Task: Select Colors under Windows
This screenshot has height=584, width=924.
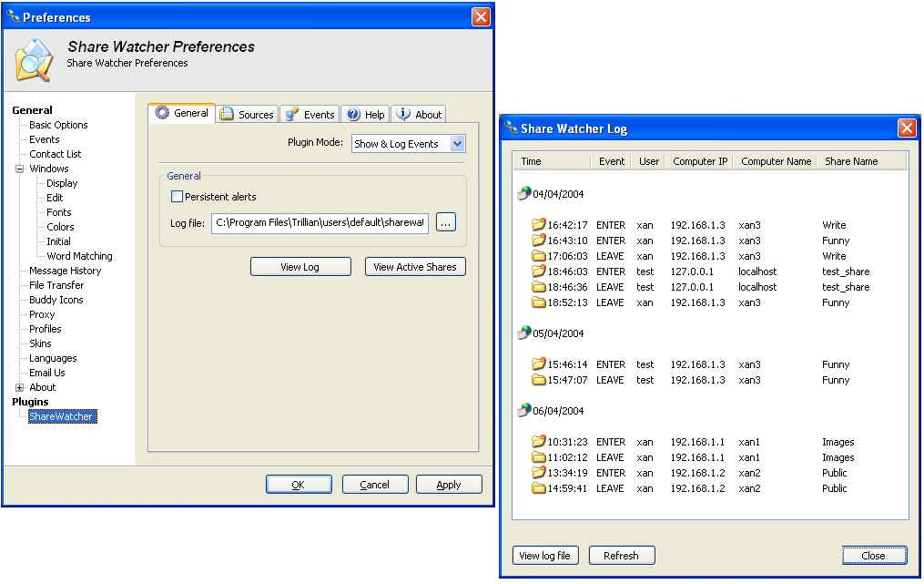Action: click(x=60, y=227)
